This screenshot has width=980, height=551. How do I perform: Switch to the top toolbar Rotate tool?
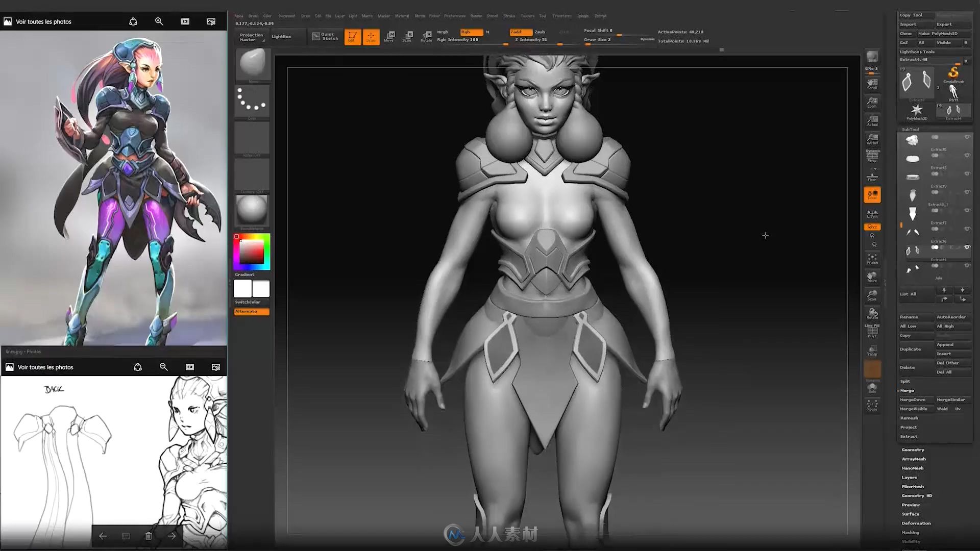(426, 36)
